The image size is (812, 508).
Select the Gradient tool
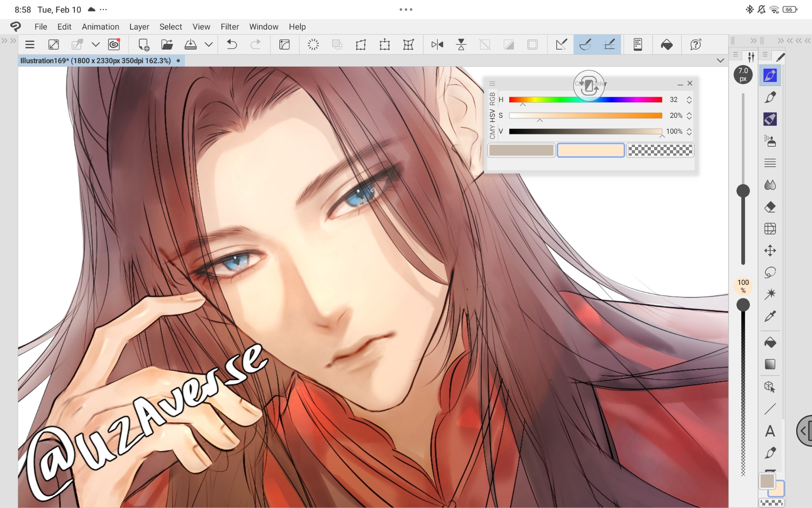point(770,364)
